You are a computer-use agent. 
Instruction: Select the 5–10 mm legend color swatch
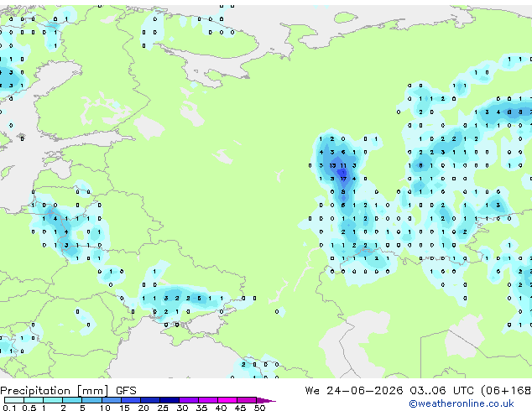point(91,400)
